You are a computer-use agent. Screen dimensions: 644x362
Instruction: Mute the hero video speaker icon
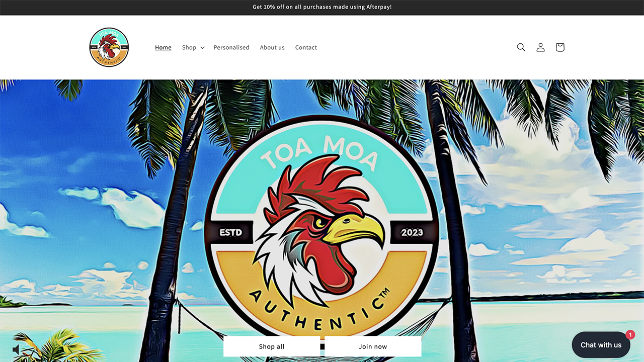16,349
